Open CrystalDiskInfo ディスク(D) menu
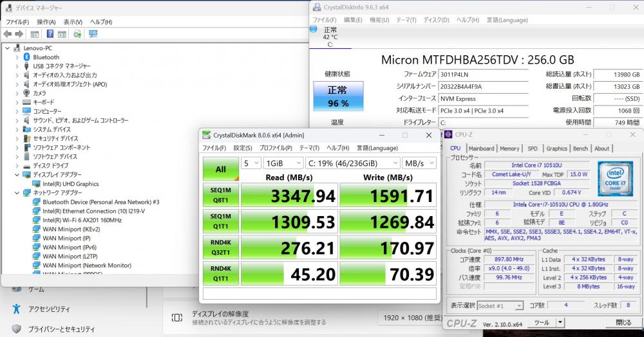 coord(436,20)
